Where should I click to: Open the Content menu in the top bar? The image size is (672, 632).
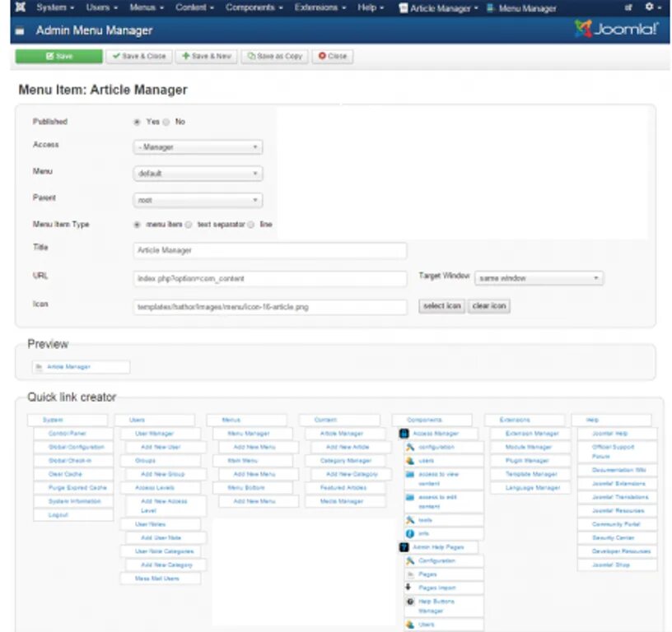pyautogui.click(x=194, y=7)
